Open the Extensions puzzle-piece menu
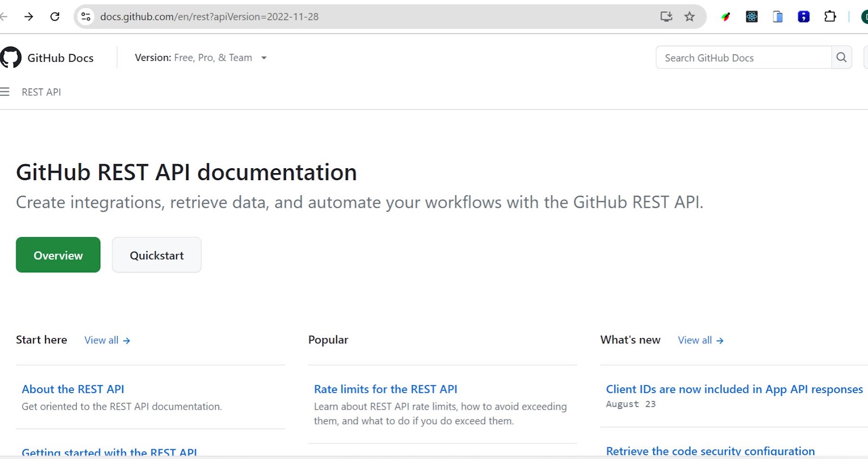This screenshot has height=459, width=868. pyautogui.click(x=830, y=17)
